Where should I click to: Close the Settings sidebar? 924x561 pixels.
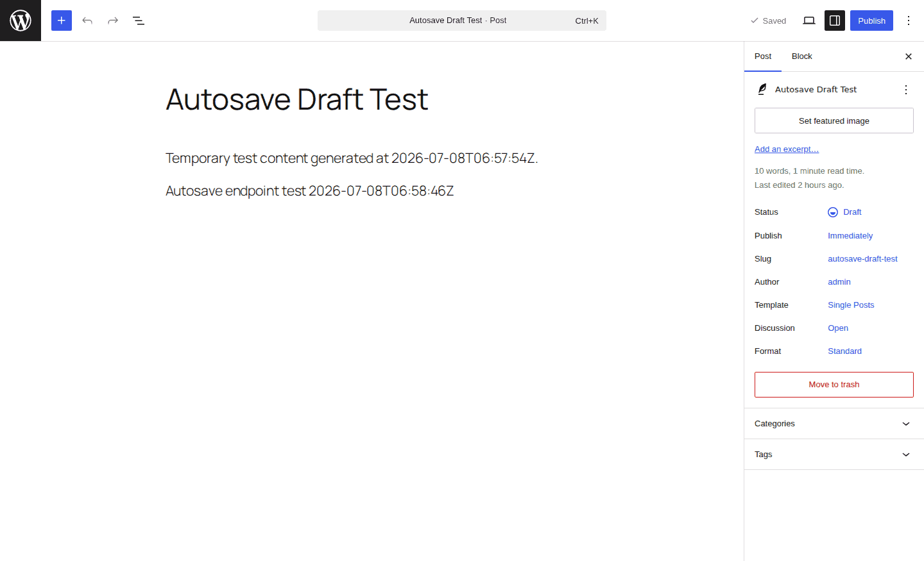tap(909, 56)
